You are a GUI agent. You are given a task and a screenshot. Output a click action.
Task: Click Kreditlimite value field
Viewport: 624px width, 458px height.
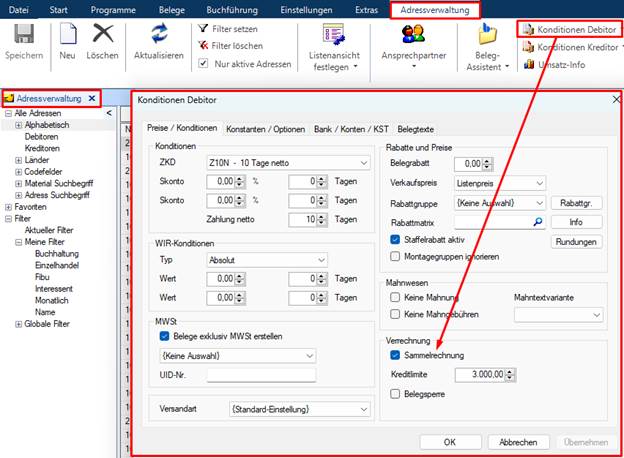point(481,374)
